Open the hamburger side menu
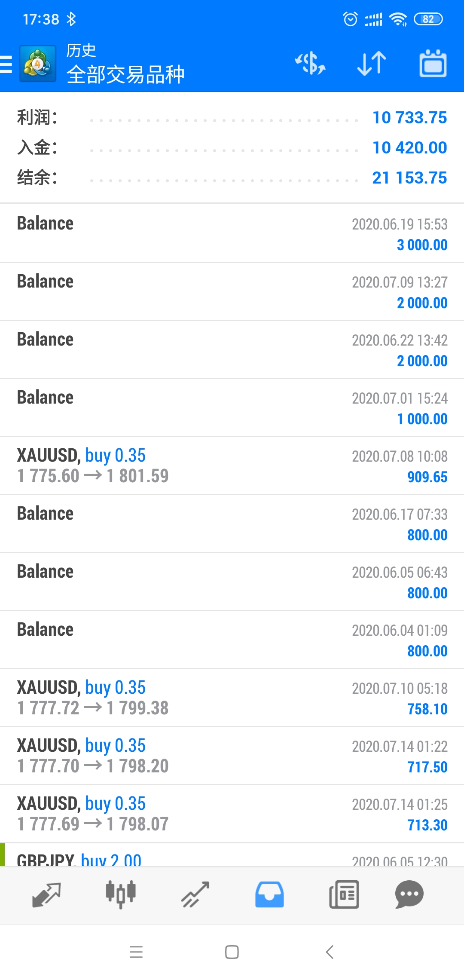464x980 pixels. (6, 64)
